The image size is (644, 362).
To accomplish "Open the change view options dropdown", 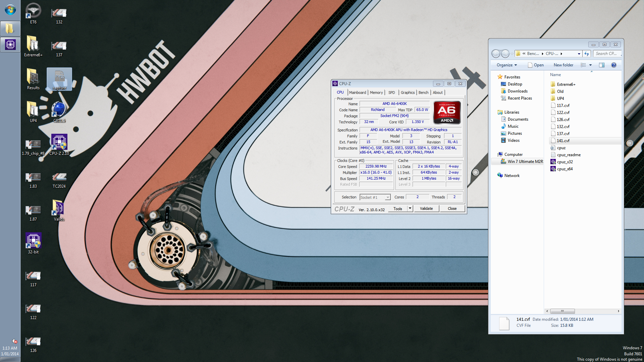I will (590, 65).
